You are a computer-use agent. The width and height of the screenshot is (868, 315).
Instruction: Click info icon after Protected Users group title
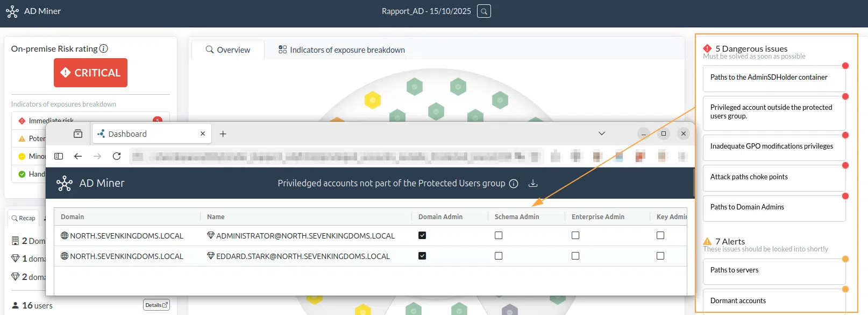[x=514, y=184]
